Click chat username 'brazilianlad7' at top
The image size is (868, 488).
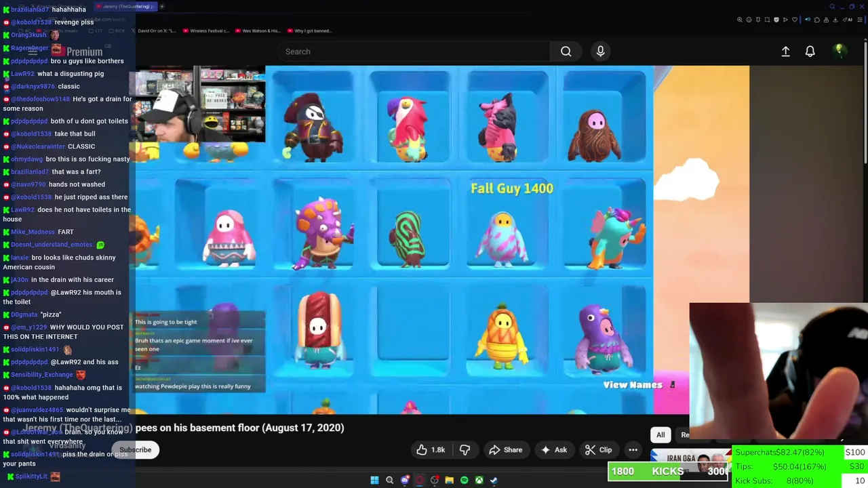coord(30,9)
